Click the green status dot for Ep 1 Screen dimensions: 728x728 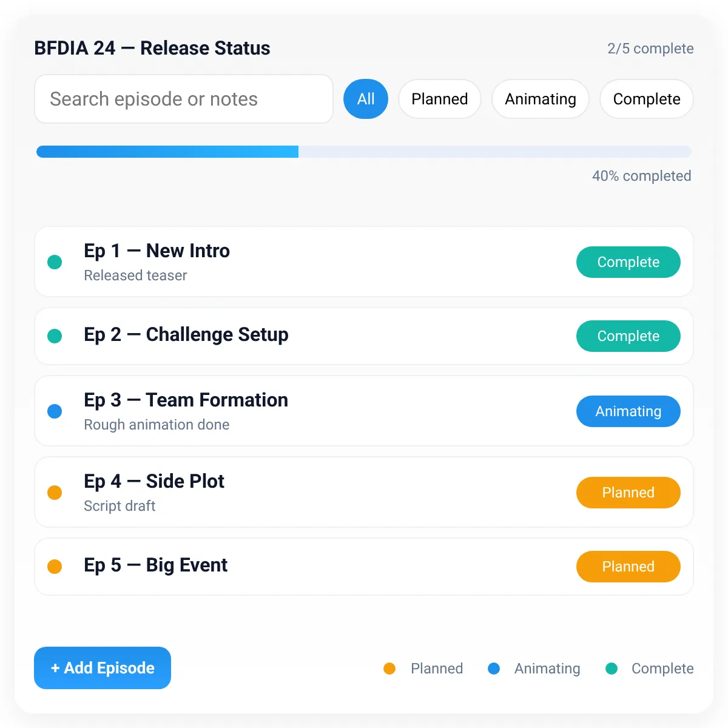click(x=55, y=262)
